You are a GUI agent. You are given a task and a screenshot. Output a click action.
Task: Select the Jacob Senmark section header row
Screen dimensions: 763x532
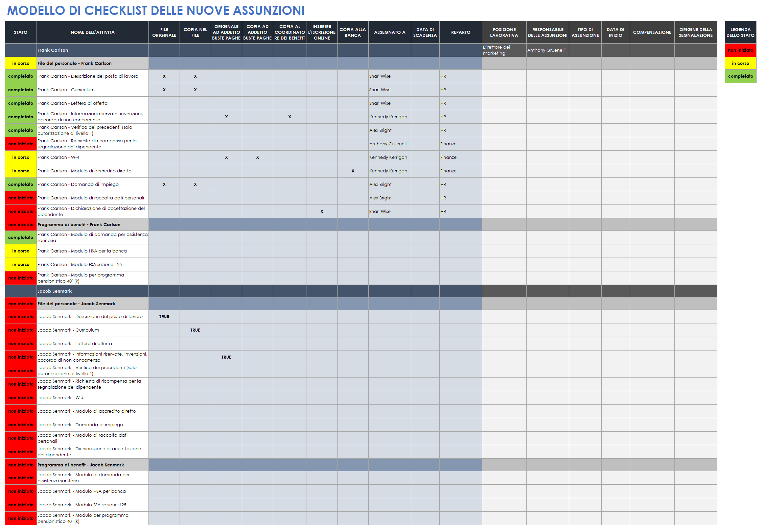pyautogui.click(x=361, y=291)
